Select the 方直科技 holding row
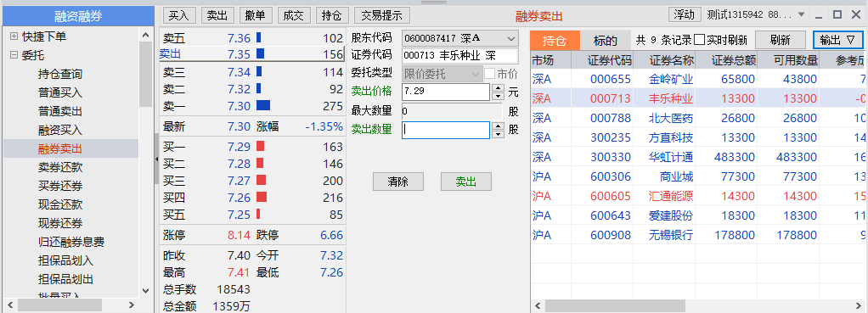This screenshot has width=868, height=313. pyautogui.click(x=699, y=137)
